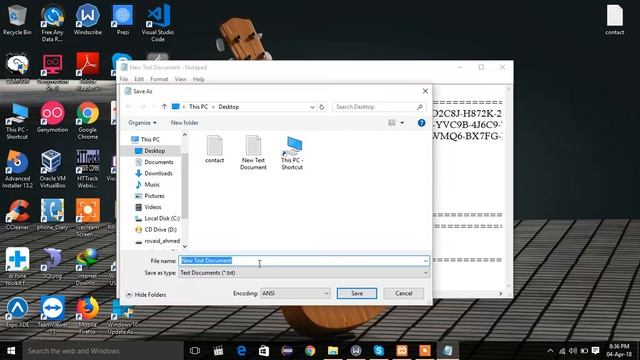Open Advanced Installer 13.2 desktop icon
Viewport: 640px width, 360px height.
[x=17, y=169]
